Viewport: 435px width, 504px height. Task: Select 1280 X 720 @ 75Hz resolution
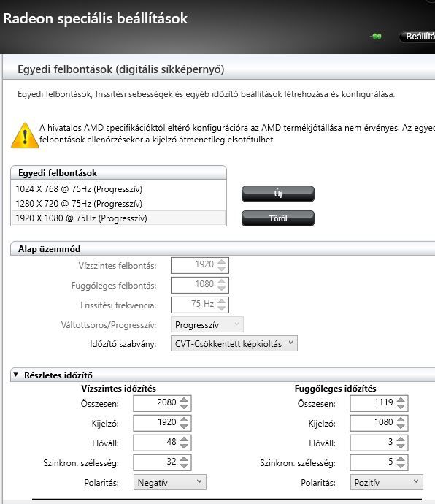tap(118, 204)
